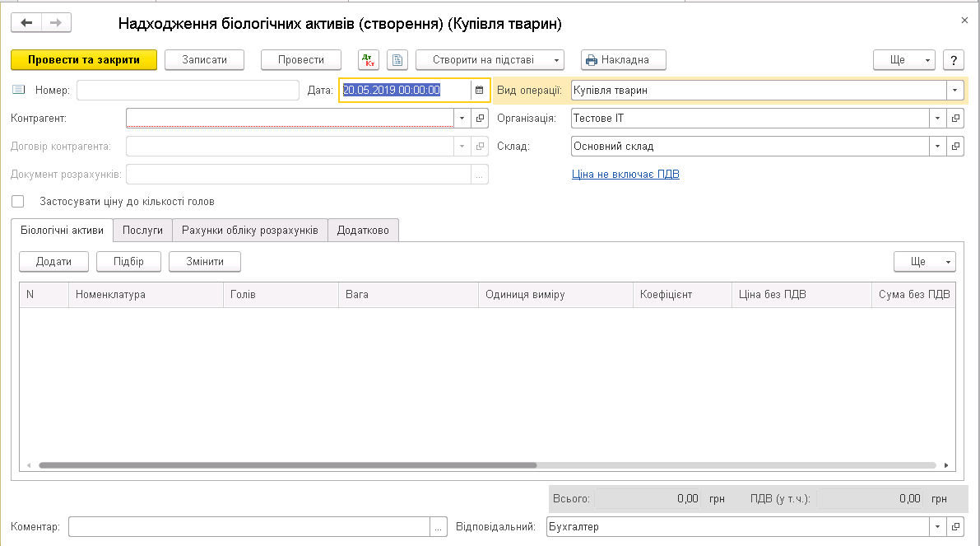Open the calendar picker in Дата field
The width and height of the screenshot is (980, 546).
(x=480, y=91)
